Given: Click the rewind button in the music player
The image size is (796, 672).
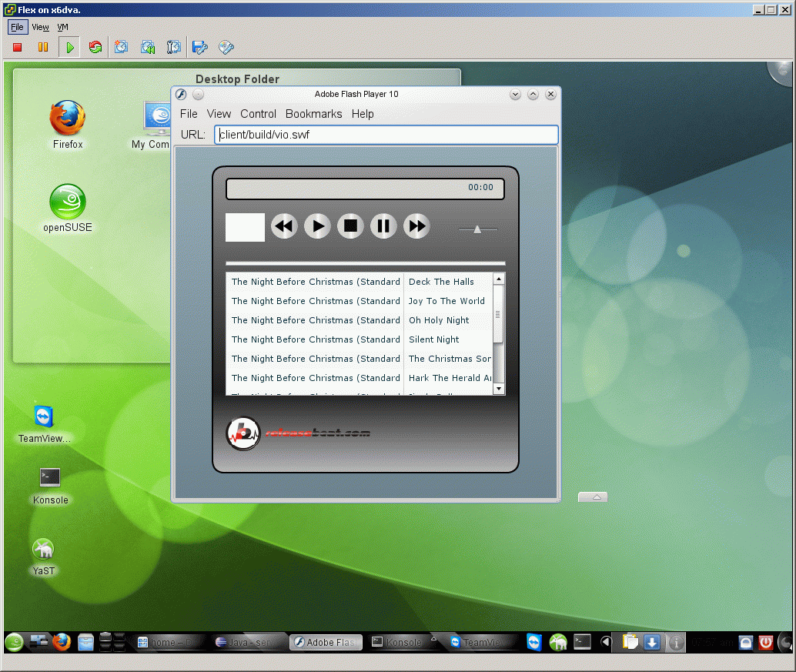Looking at the screenshot, I should coord(284,226).
